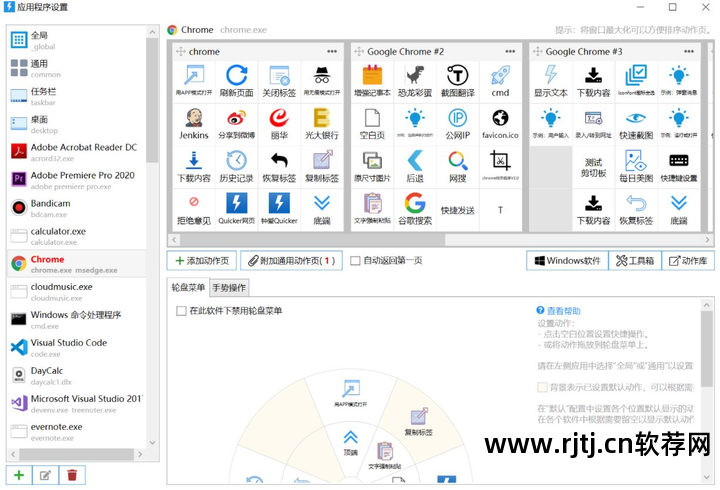Select evernote.exe in the app list
The image size is (720, 490).
tap(77, 432)
